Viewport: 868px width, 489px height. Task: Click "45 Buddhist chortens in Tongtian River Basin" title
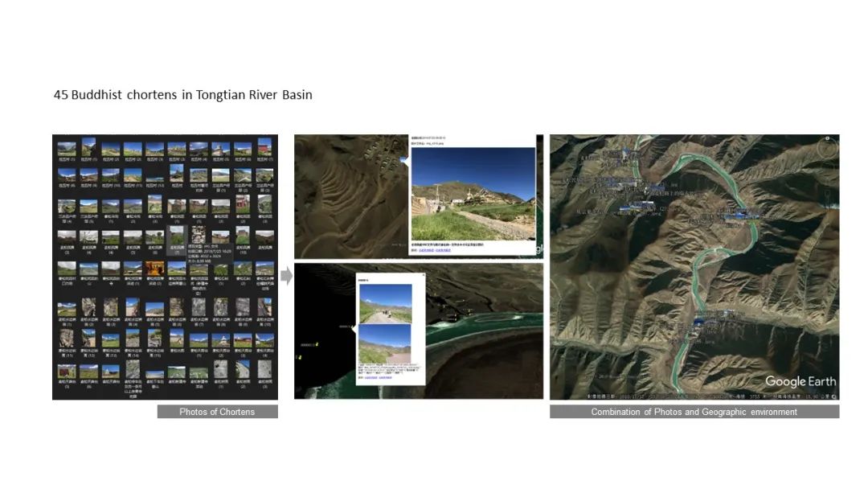click(182, 95)
